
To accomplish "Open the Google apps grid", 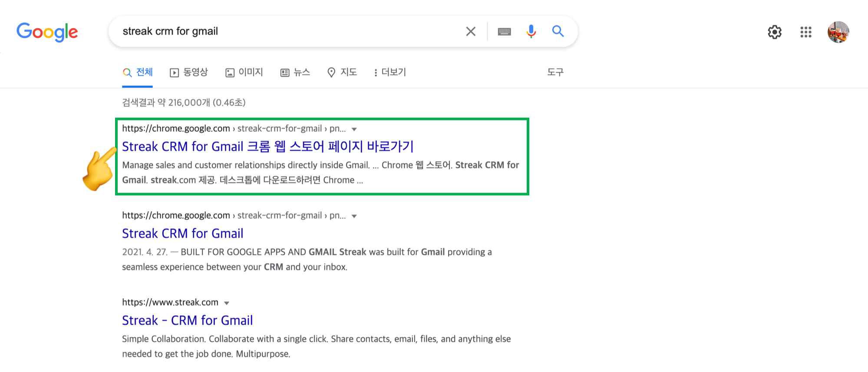I will (806, 32).
